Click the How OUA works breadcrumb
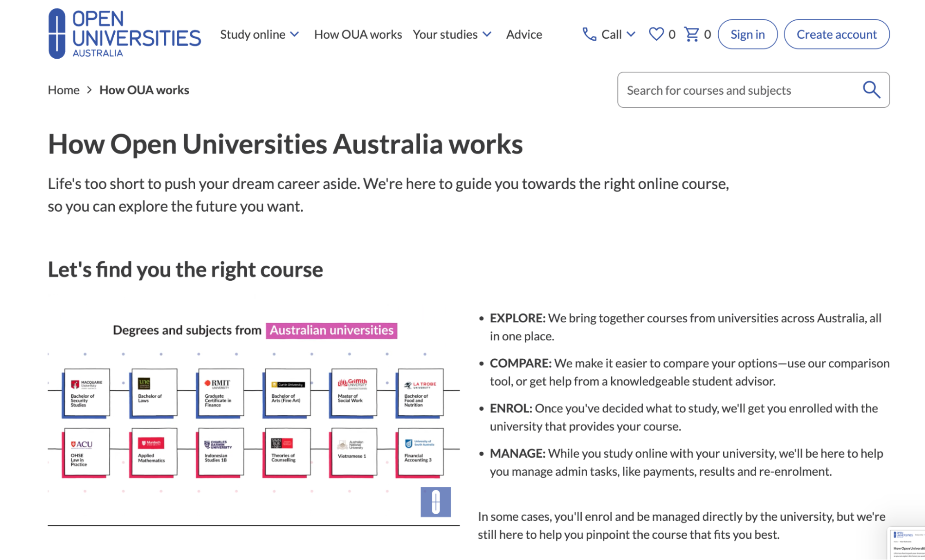Image resolution: width=925 pixels, height=560 pixels. point(144,90)
